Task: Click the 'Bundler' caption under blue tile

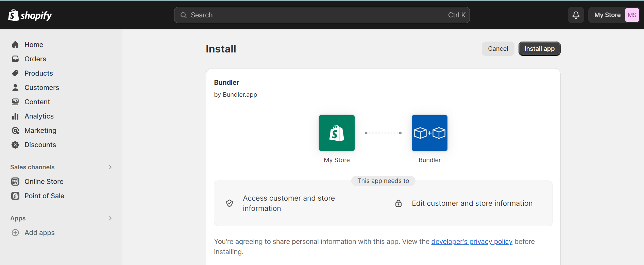Action: click(429, 160)
